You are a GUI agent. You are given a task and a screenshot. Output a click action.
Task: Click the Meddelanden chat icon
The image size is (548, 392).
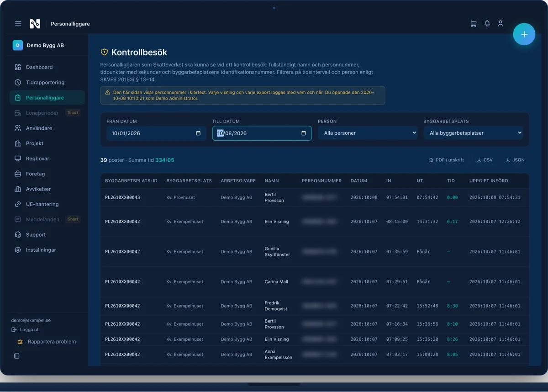coord(18,219)
